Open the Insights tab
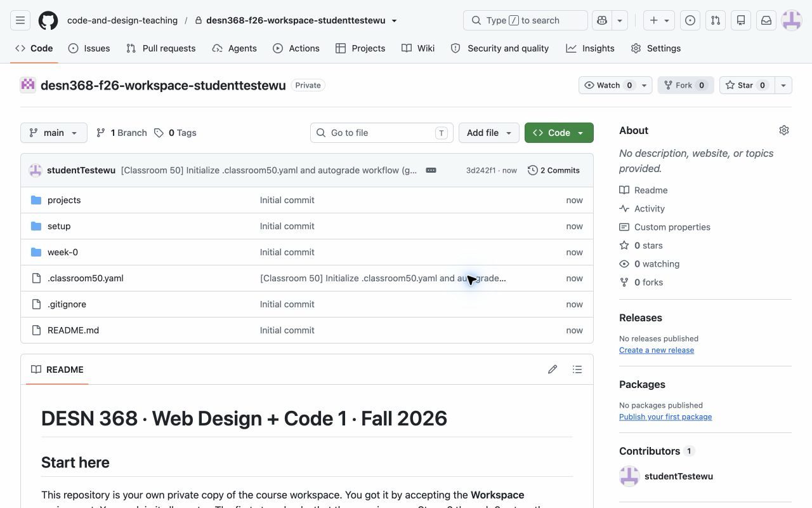This screenshot has height=508, width=812. pos(591,48)
